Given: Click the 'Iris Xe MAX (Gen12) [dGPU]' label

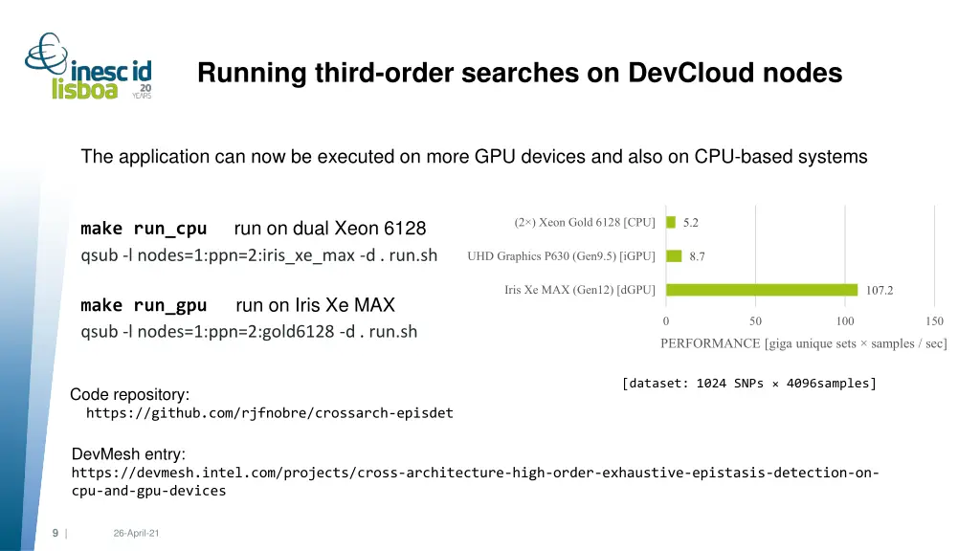Looking at the screenshot, I should (x=580, y=290).
